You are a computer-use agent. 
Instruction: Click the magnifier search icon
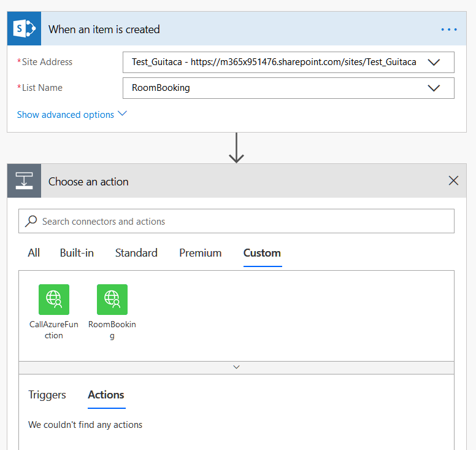point(31,221)
